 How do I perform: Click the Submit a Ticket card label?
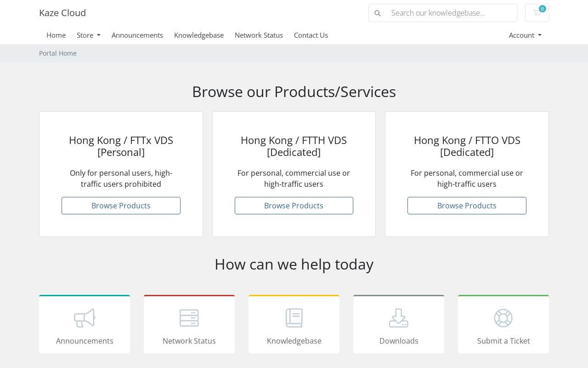click(x=503, y=341)
